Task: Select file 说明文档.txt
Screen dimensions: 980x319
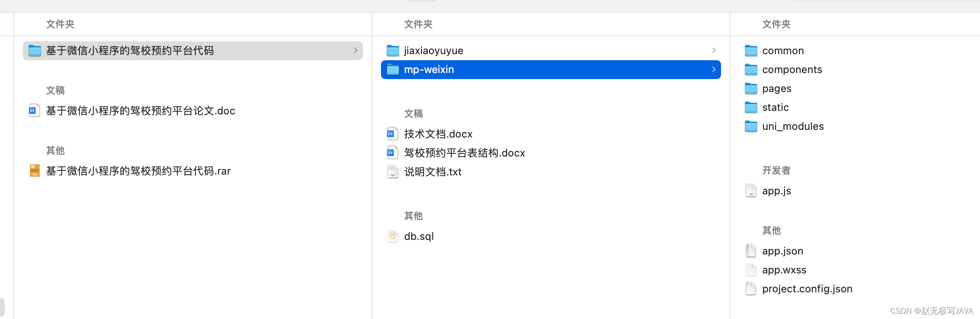Action: [433, 172]
